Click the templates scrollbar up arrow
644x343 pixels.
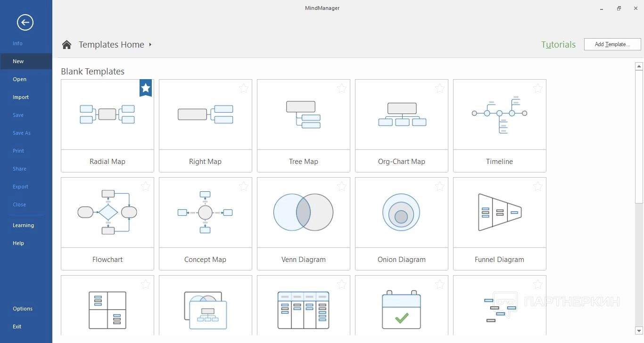coord(639,66)
